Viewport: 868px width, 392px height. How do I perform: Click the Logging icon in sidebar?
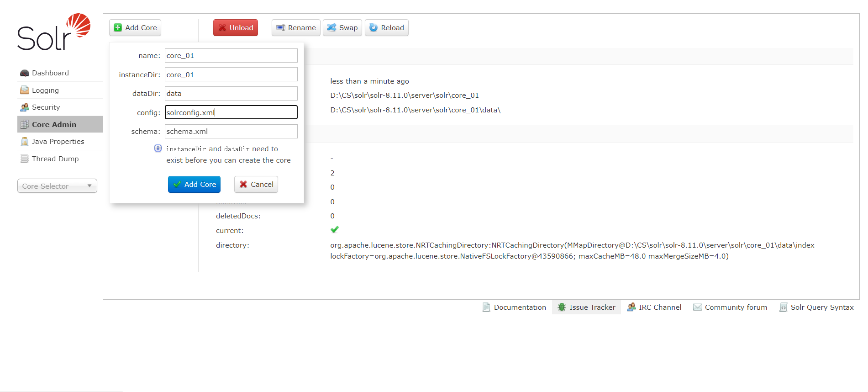tap(25, 90)
